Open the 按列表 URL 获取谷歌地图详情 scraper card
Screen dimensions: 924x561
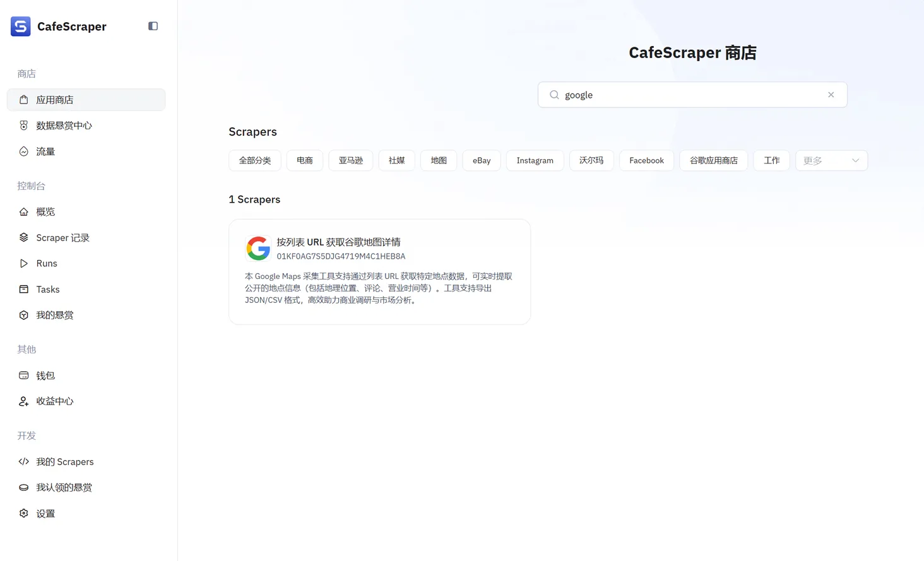tap(379, 271)
